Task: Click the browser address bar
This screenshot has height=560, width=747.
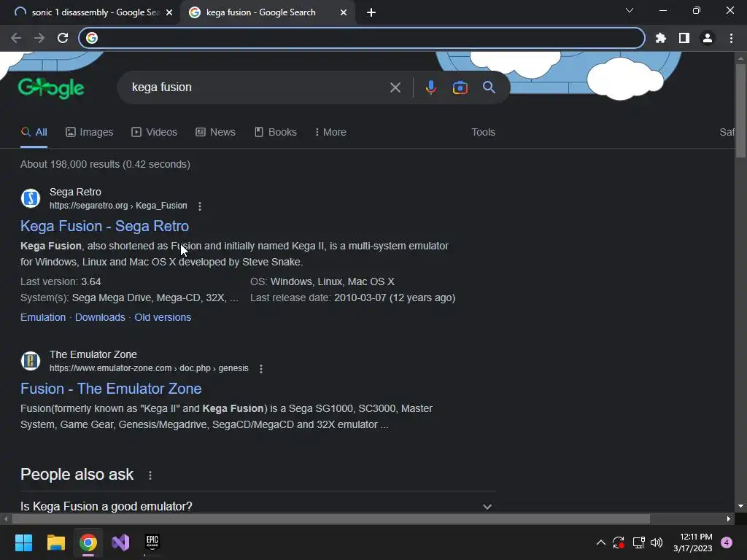Action: [362, 38]
